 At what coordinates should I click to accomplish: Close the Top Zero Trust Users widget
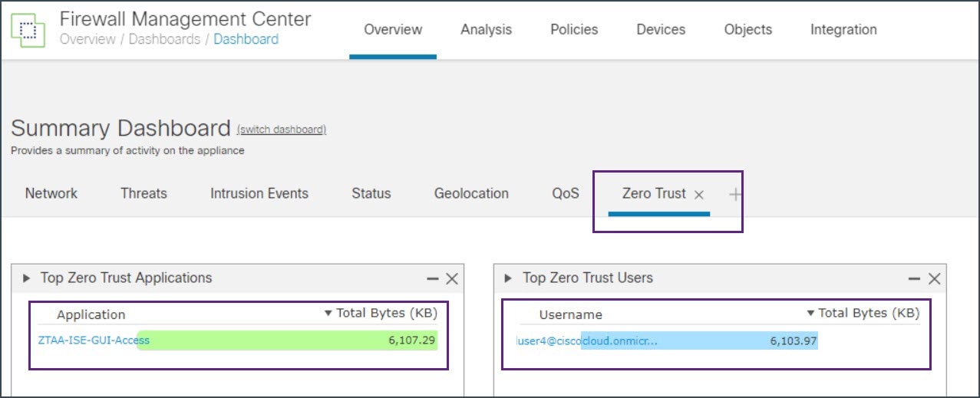934,279
